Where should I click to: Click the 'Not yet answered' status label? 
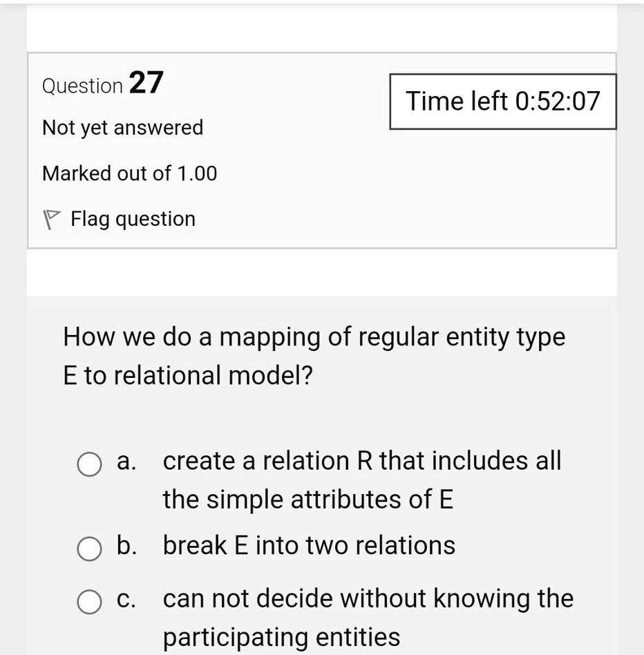(122, 127)
